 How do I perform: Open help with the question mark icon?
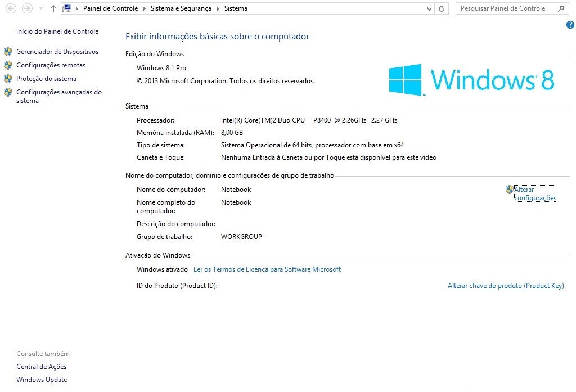tap(570, 25)
